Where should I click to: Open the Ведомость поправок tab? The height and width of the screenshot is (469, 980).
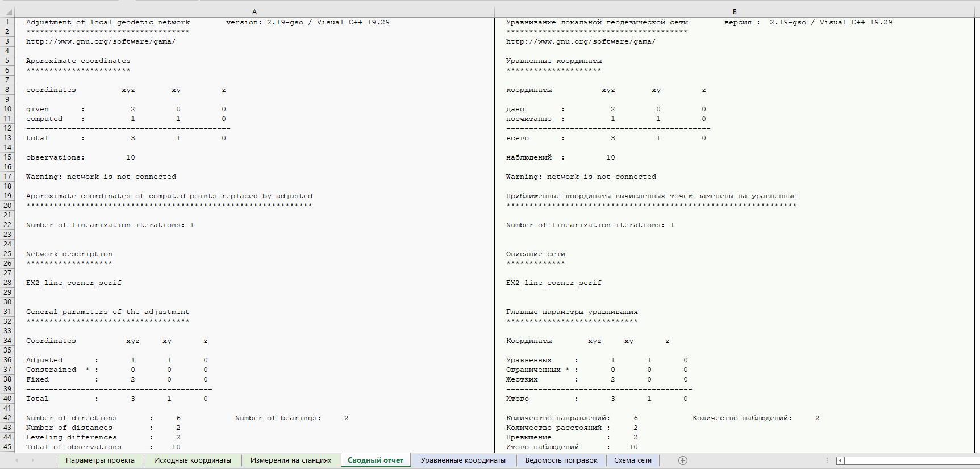coord(561,460)
